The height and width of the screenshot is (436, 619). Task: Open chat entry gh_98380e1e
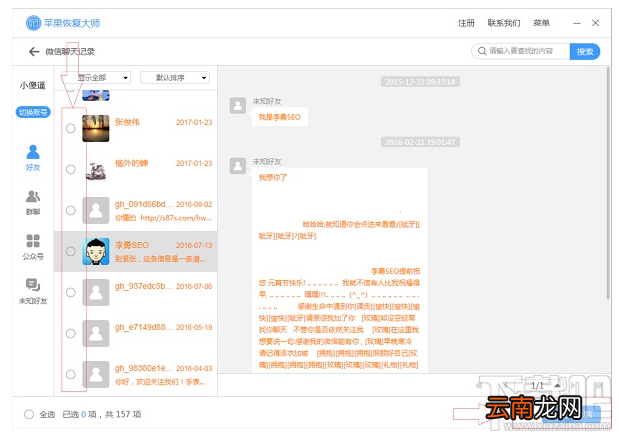coord(136,374)
